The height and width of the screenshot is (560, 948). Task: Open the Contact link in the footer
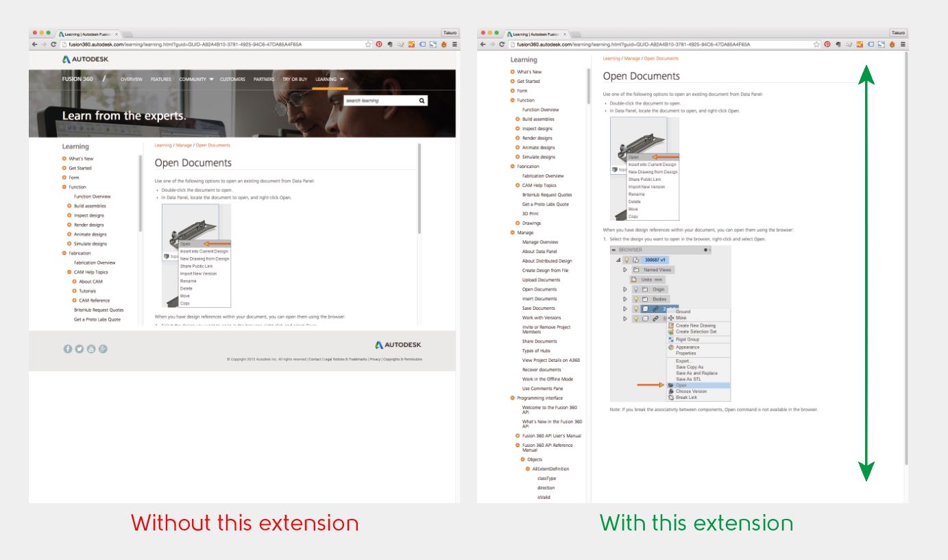tap(315, 359)
